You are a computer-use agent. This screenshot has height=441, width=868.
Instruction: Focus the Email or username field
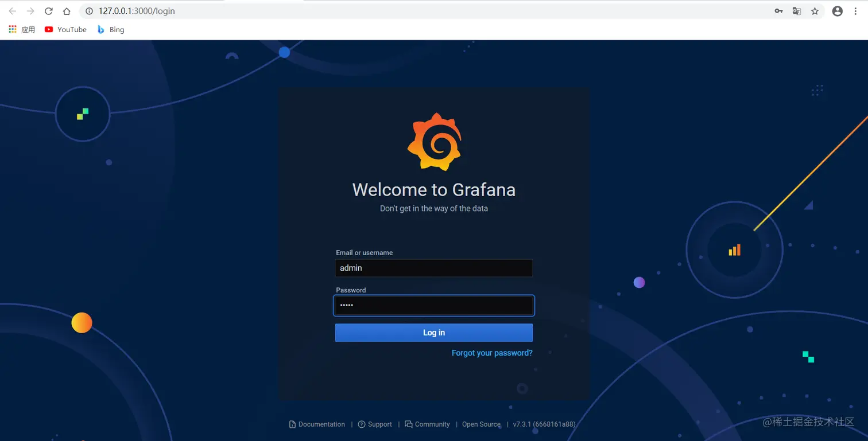434,268
